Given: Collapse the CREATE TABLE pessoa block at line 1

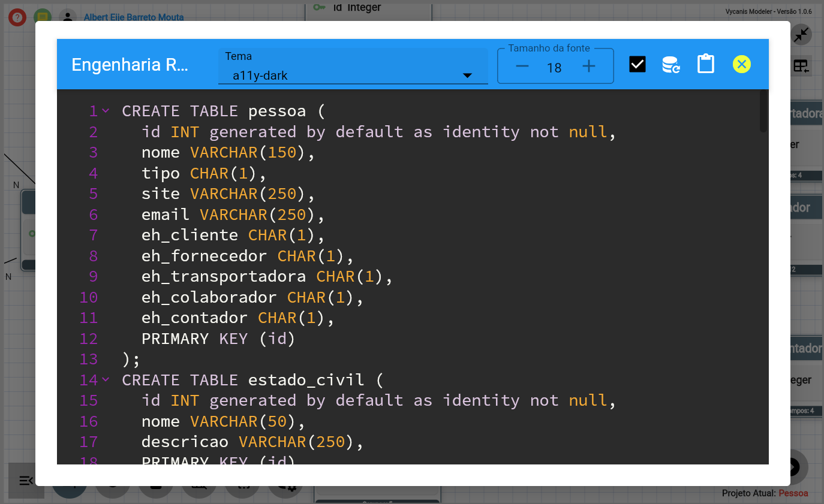Looking at the screenshot, I should click(x=106, y=111).
